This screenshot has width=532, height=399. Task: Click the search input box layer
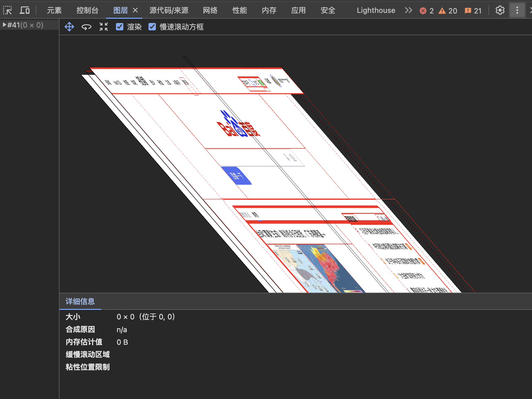click(256, 158)
